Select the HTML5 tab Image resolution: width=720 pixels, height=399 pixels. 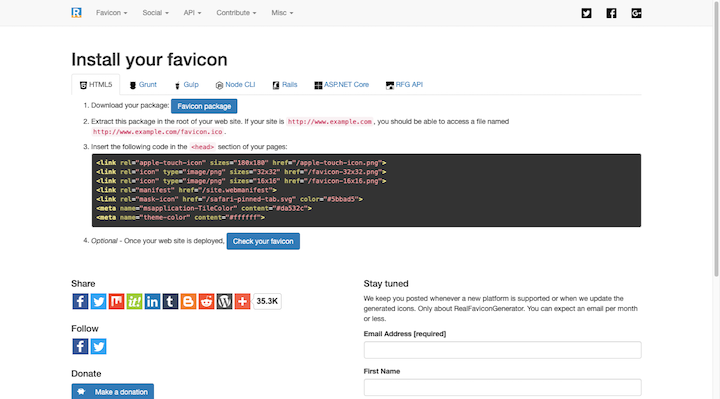(96, 85)
